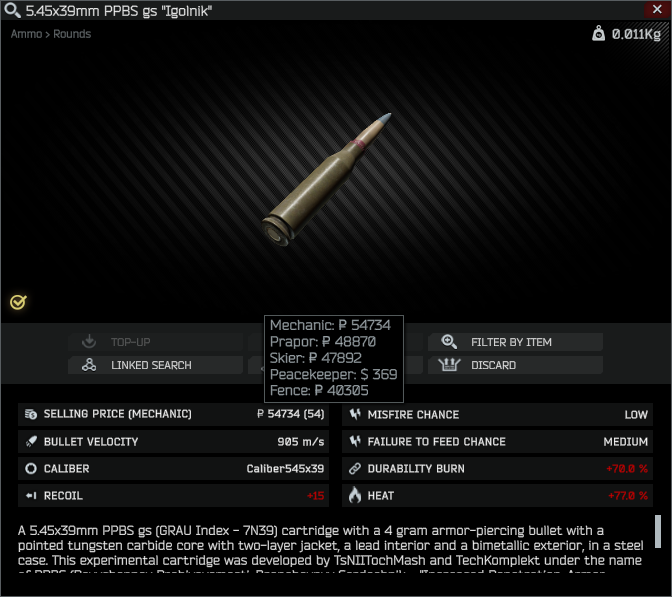Click the description panel scrollbar
Image resolution: width=672 pixels, height=597 pixels.
pyautogui.click(x=658, y=531)
